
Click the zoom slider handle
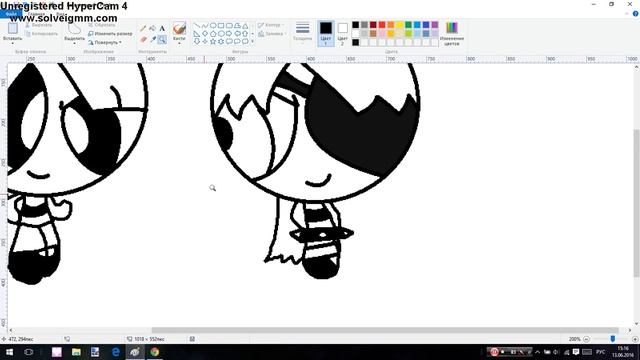(613, 339)
